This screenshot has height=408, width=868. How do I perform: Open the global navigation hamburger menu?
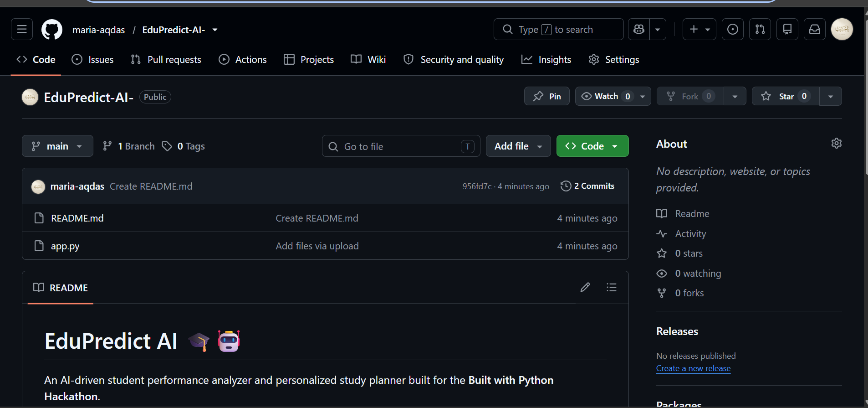[22, 30]
